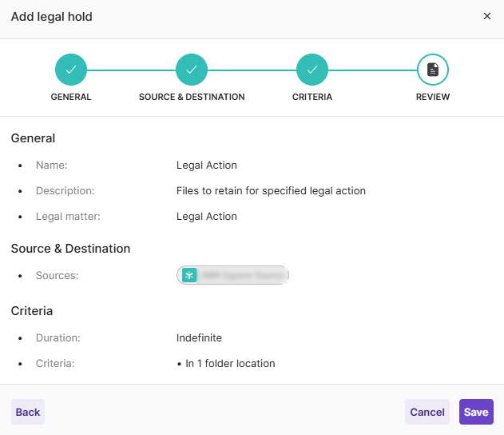This screenshot has height=435, width=504.
Task: Click the Duration value 'Indefinite'
Action: pyautogui.click(x=199, y=337)
